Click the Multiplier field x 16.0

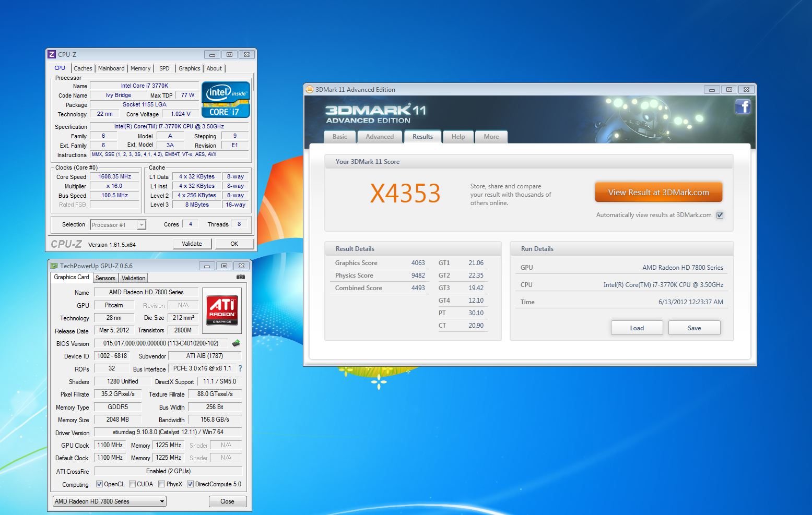coord(114,186)
